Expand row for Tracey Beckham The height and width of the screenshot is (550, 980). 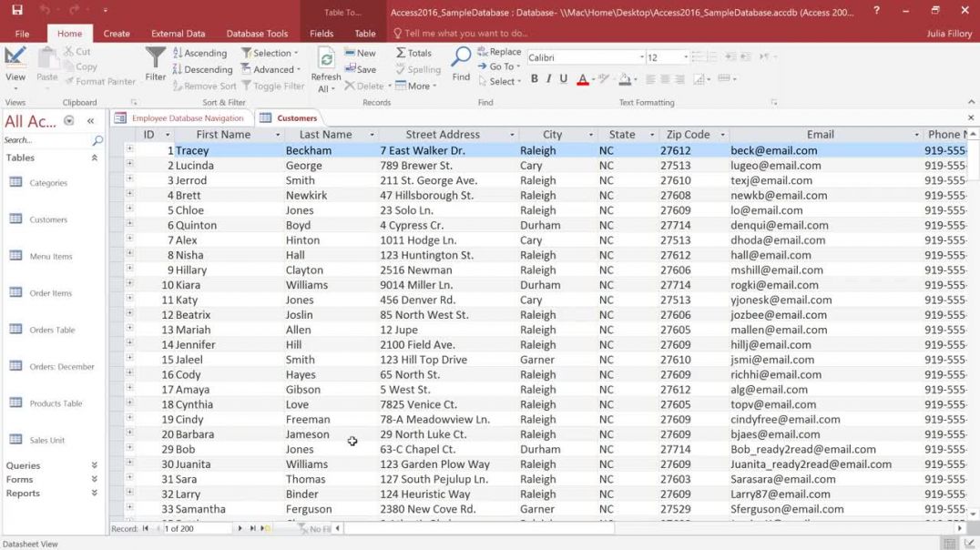(x=129, y=148)
